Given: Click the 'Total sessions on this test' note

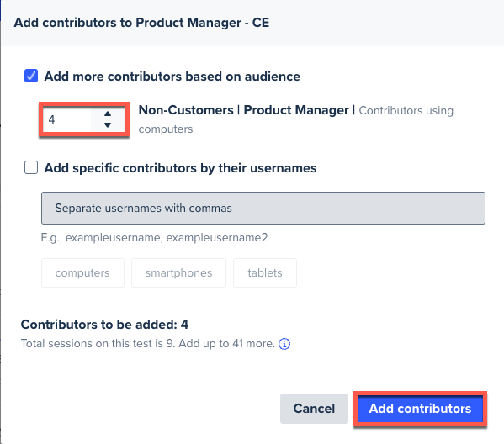Looking at the screenshot, I should click(148, 343).
